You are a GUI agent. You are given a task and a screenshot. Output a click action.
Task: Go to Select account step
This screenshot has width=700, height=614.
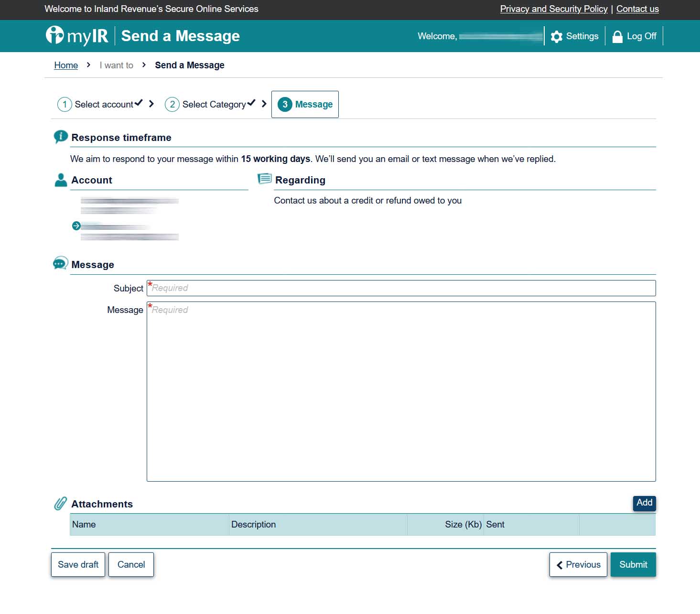pos(104,104)
